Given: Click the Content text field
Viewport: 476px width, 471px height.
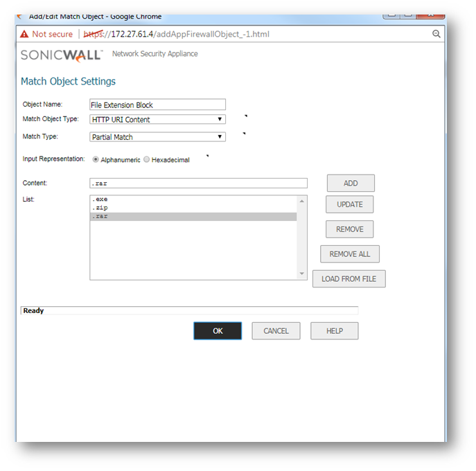Looking at the screenshot, I should point(198,184).
